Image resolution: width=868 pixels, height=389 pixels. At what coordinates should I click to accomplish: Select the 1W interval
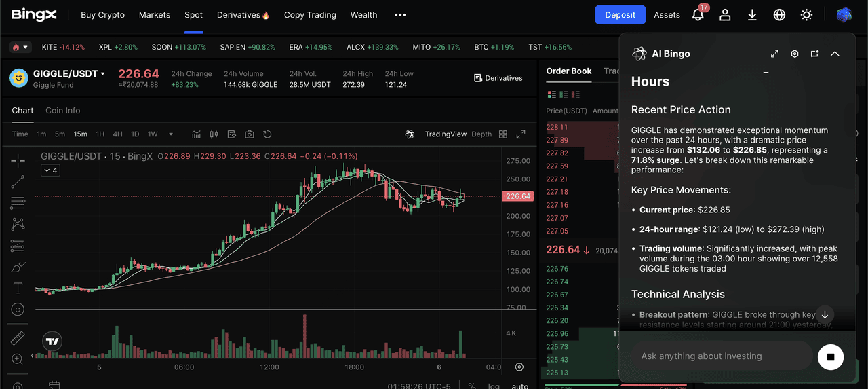coord(153,134)
